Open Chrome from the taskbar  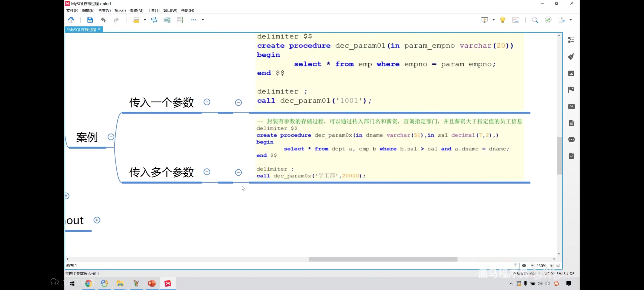coord(89,283)
